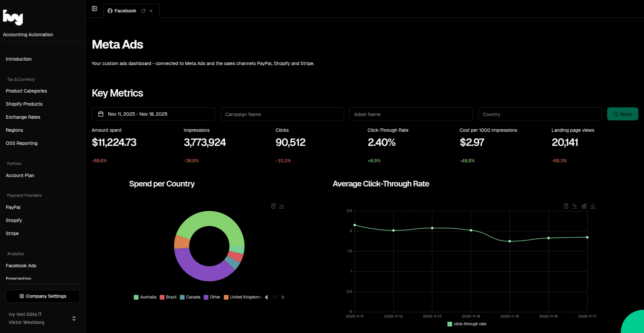644x333 pixels.
Task: Refresh the Facebook tab
Action: coord(144,11)
